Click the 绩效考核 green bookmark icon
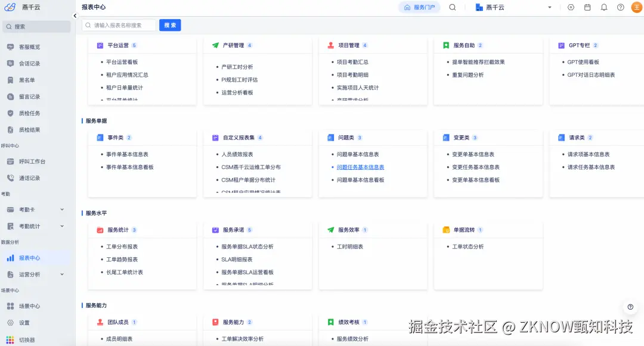 coord(330,322)
